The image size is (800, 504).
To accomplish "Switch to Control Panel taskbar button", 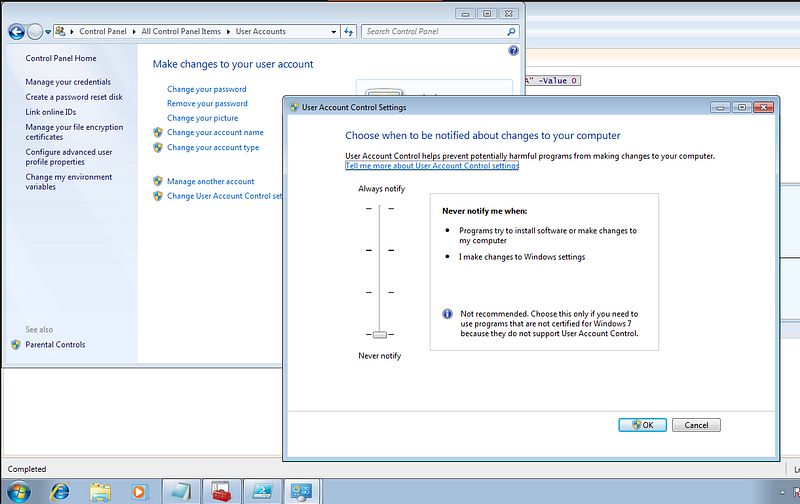I will tap(301, 491).
